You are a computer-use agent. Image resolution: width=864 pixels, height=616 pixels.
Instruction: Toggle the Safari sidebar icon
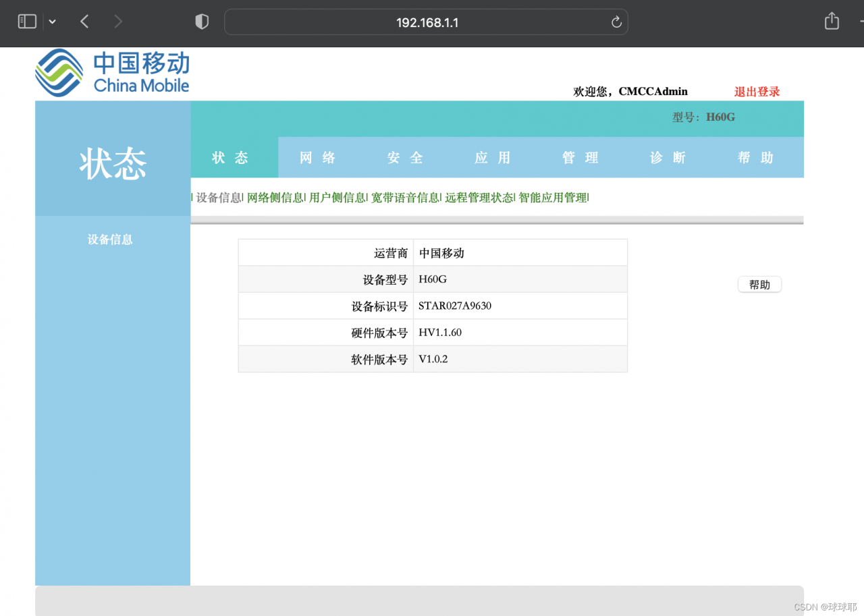[x=27, y=22]
